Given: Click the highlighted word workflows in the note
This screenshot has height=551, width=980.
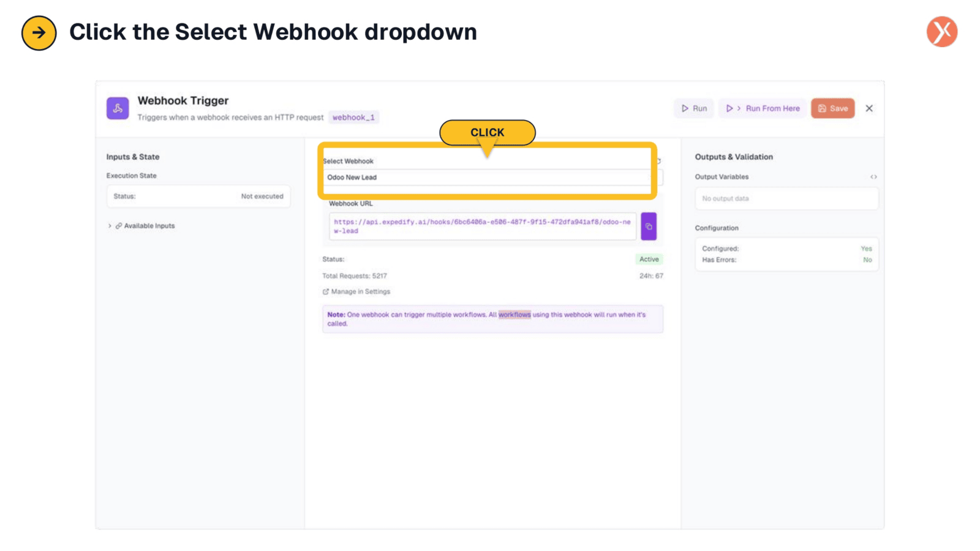Looking at the screenshot, I should click(x=514, y=315).
